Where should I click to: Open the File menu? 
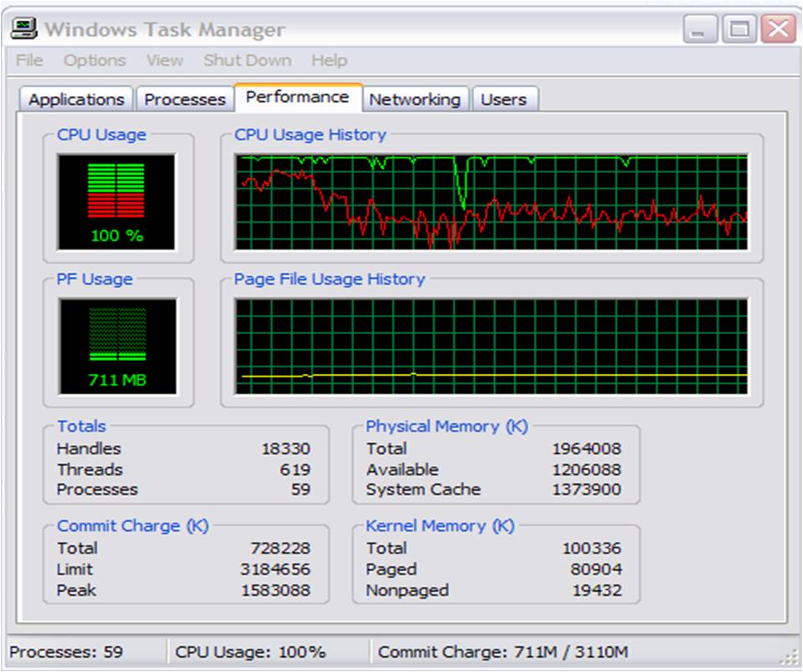tap(29, 60)
